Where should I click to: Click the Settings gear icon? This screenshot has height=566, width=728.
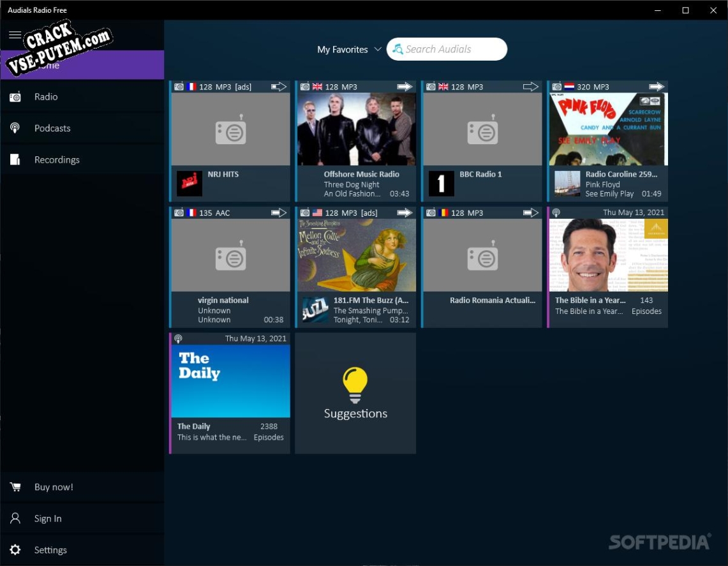tap(15, 550)
